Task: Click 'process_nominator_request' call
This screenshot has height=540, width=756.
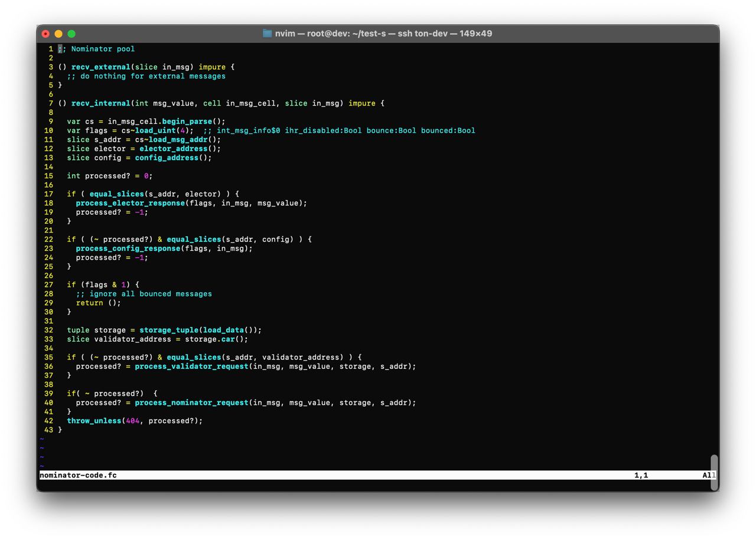Action: coord(192,403)
